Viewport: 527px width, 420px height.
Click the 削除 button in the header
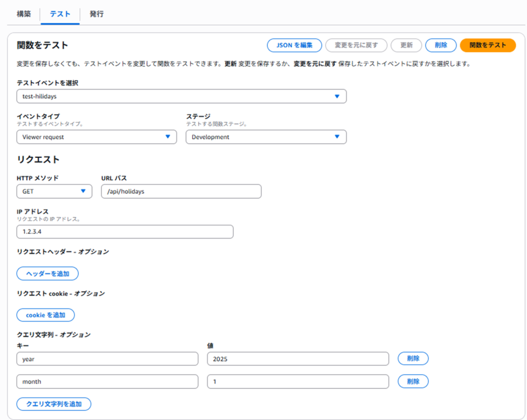click(441, 45)
